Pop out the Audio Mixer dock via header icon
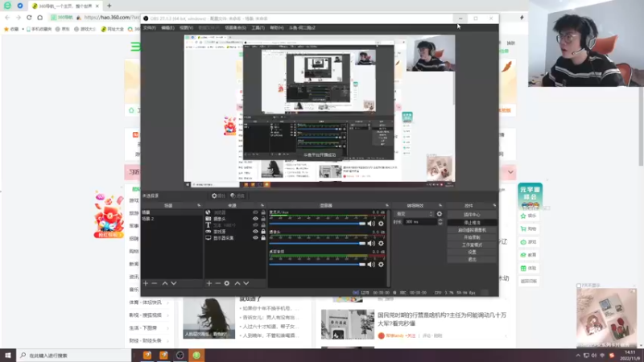This screenshot has height=362, width=644. pos(387,206)
